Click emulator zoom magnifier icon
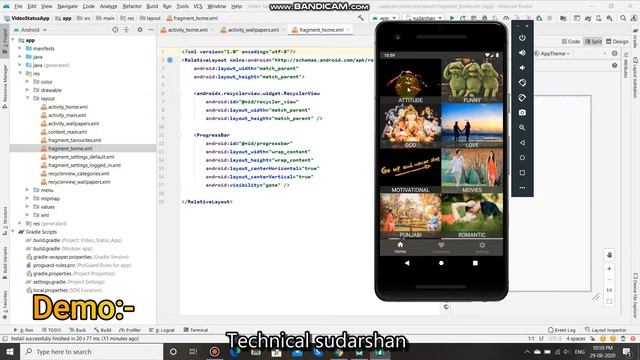The image size is (640, 360). (522, 128)
